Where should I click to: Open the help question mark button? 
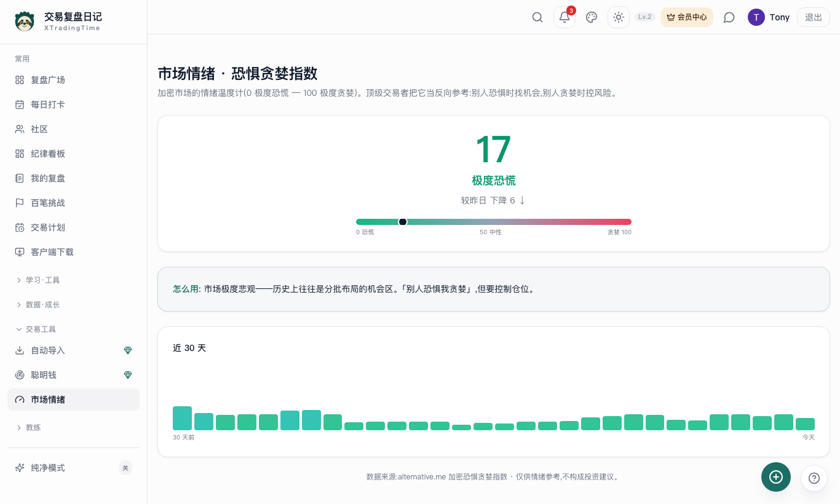coord(814,478)
